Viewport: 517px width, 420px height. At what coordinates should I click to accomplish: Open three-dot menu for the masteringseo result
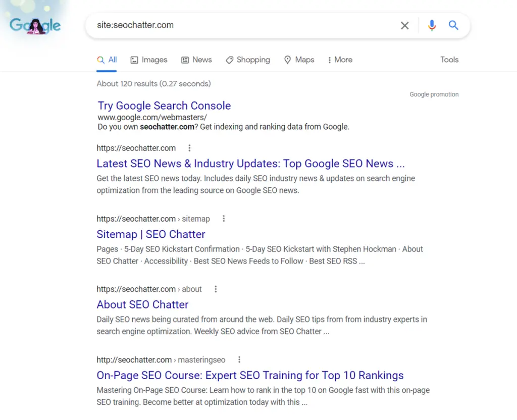pyautogui.click(x=239, y=359)
